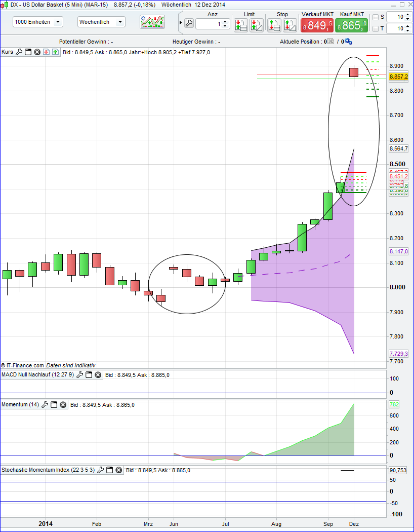Click the 2014 label on the time axis
Image resolution: width=414 pixels, height=532 pixels.
(46, 523)
